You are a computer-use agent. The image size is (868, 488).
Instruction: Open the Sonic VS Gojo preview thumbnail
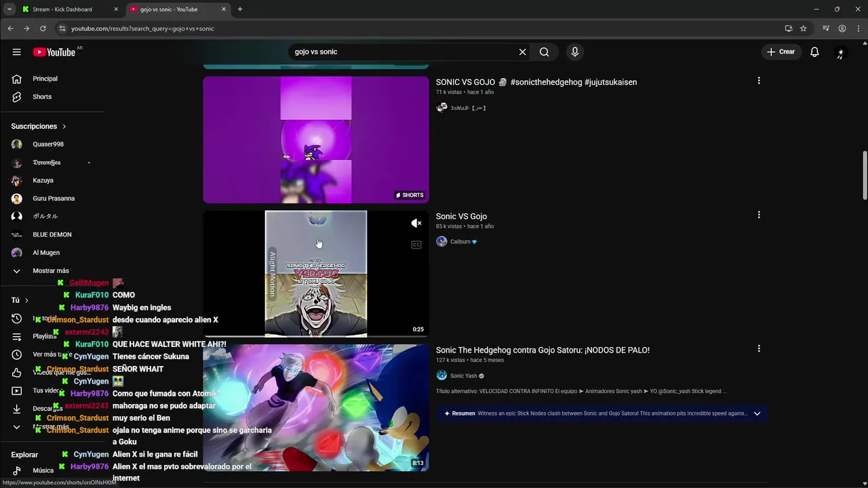316,274
